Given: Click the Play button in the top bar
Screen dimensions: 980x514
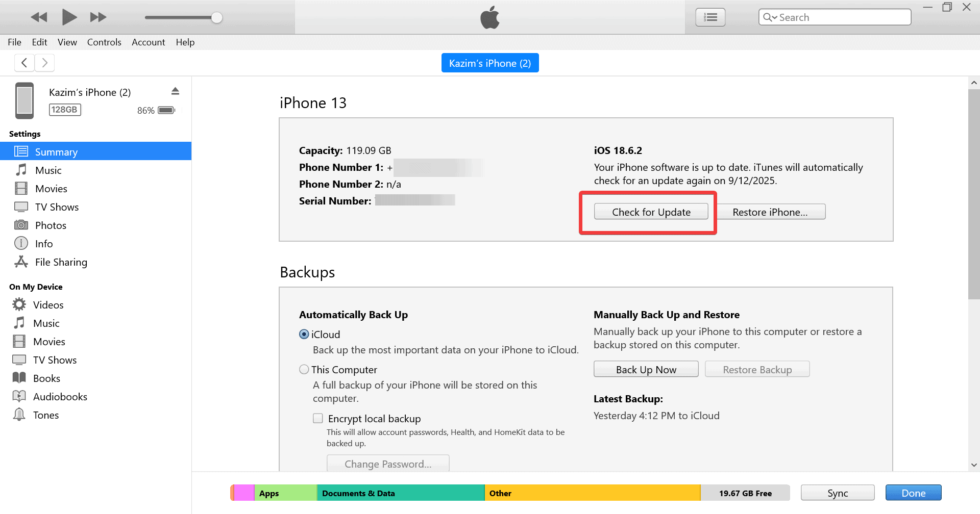Looking at the screenshot, I should pyautogui.click(x=69, y=17).
